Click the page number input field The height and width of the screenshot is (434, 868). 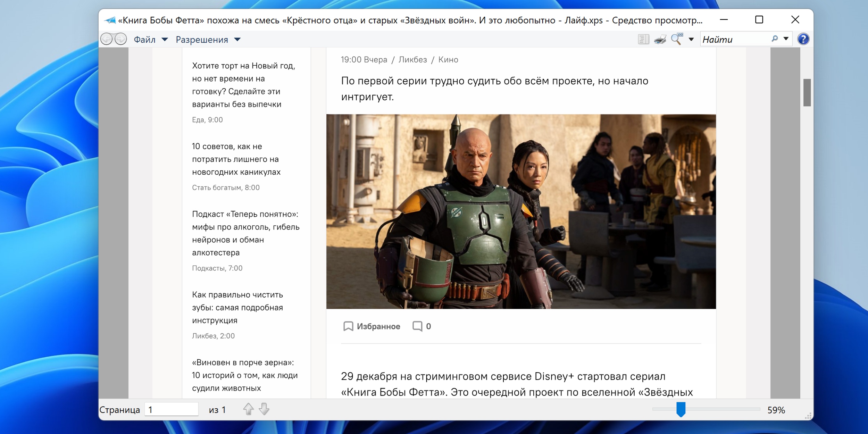pos(172,409)
